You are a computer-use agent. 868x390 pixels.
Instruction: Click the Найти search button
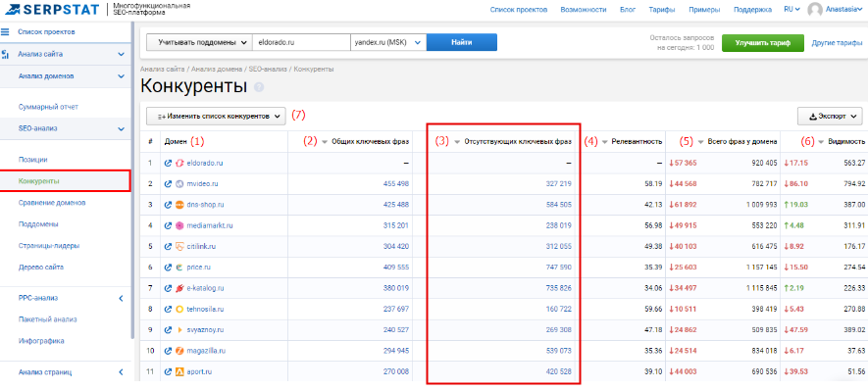(x=462, y=42)
